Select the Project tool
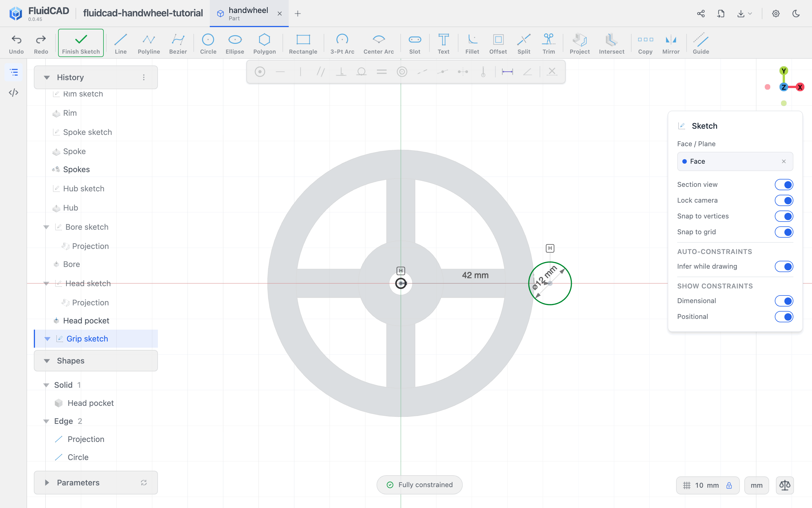Image resolution: width=812 pixels, height=508 pixels. click(579, 43)
